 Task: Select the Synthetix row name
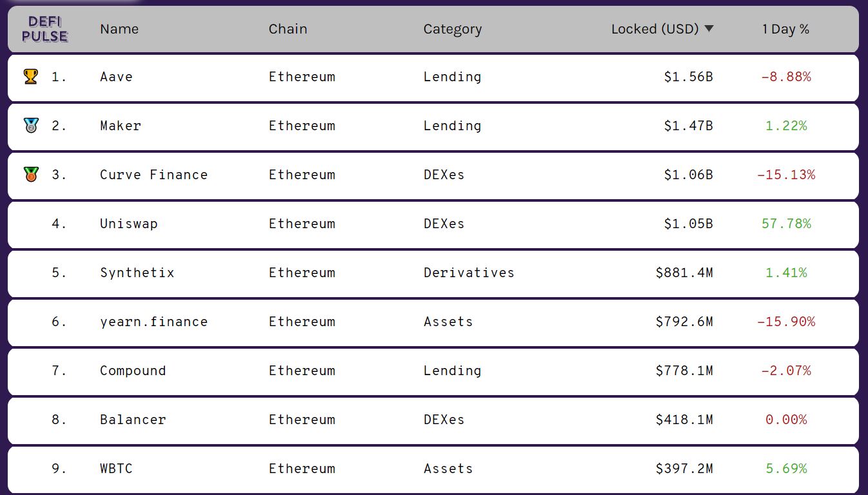[x=137, y=273]
